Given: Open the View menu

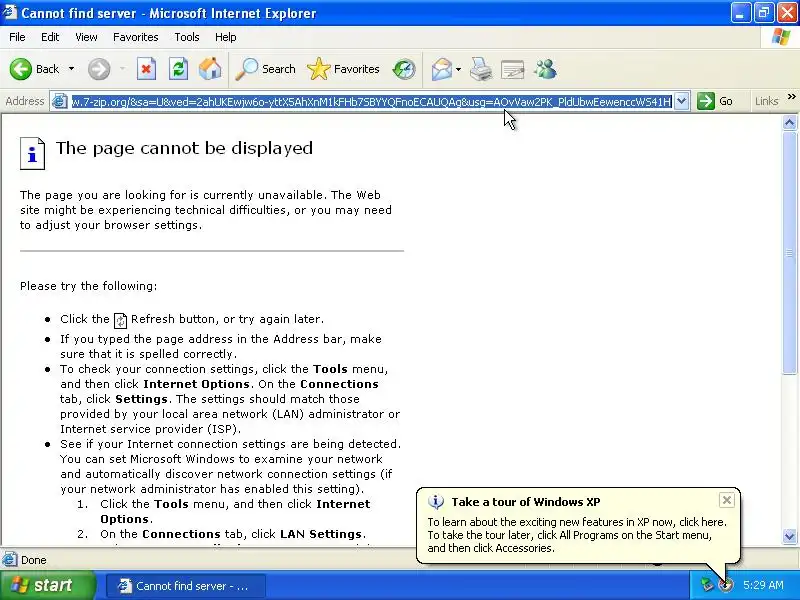Looking at the screenshot, I should [x=86, y=37].
